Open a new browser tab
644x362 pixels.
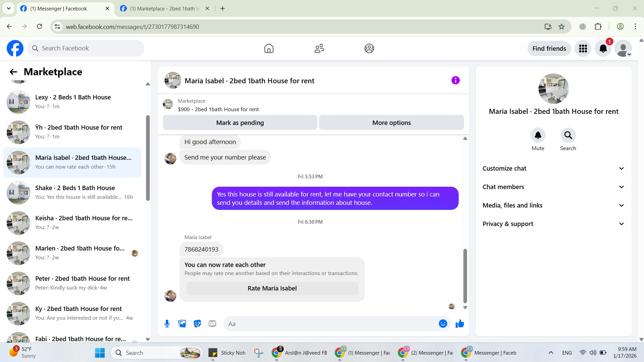(223, 9)
